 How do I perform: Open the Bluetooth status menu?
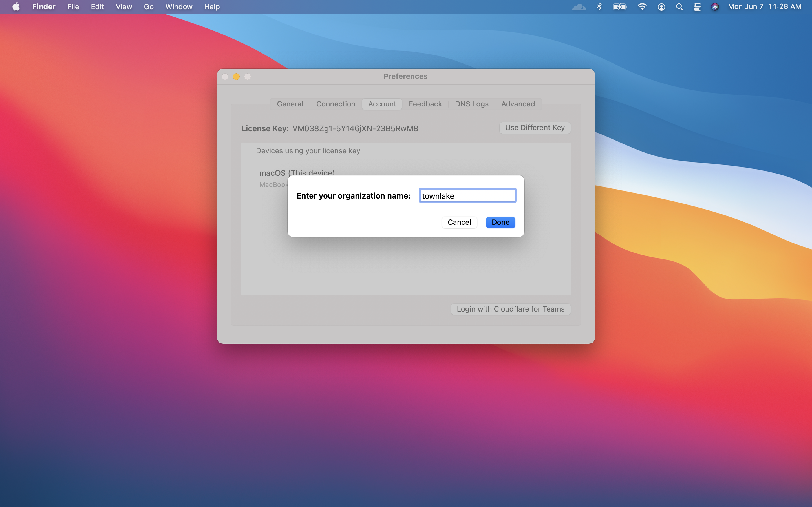tap(599, 7)
